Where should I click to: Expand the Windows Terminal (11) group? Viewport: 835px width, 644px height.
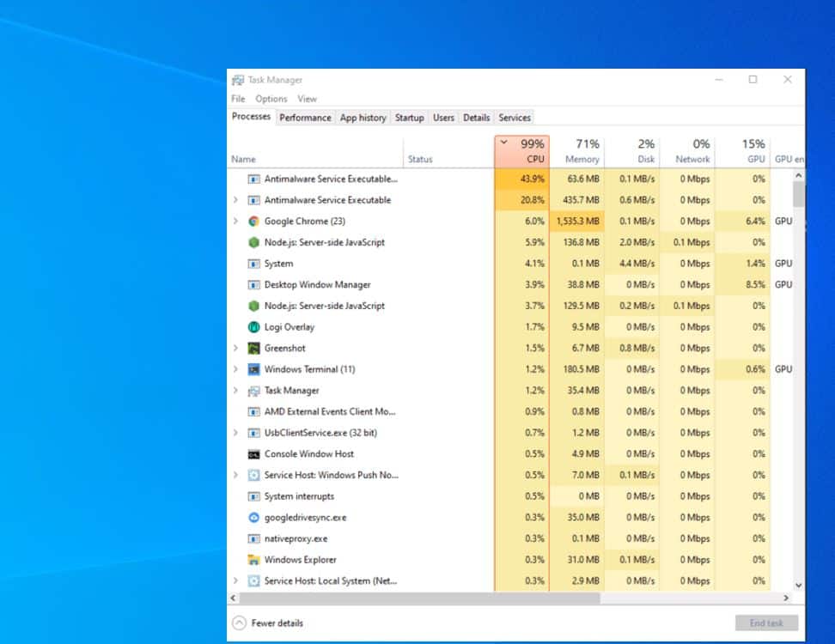[x=235, y=369]
